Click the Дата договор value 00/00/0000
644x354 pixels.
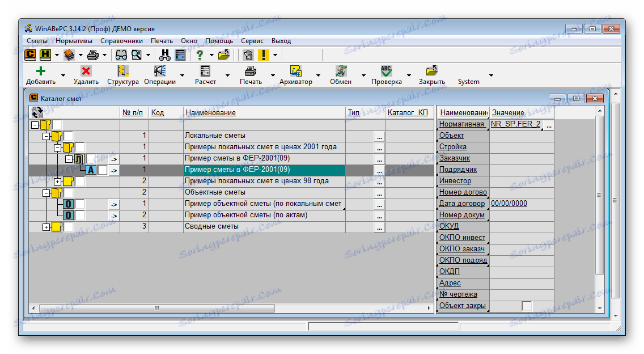tap(509, 204)
